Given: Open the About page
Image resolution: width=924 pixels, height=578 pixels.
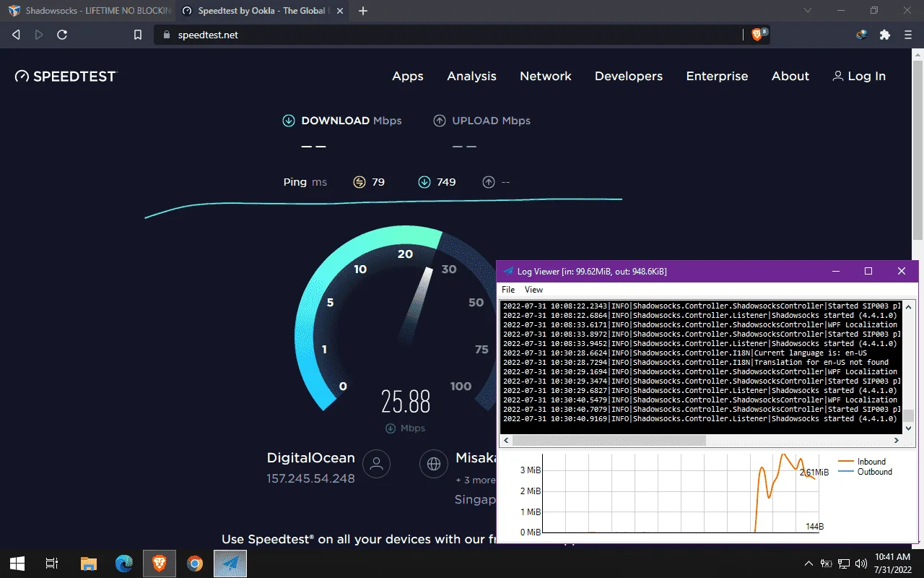Looking at the screenshot, I should point(790,76).
